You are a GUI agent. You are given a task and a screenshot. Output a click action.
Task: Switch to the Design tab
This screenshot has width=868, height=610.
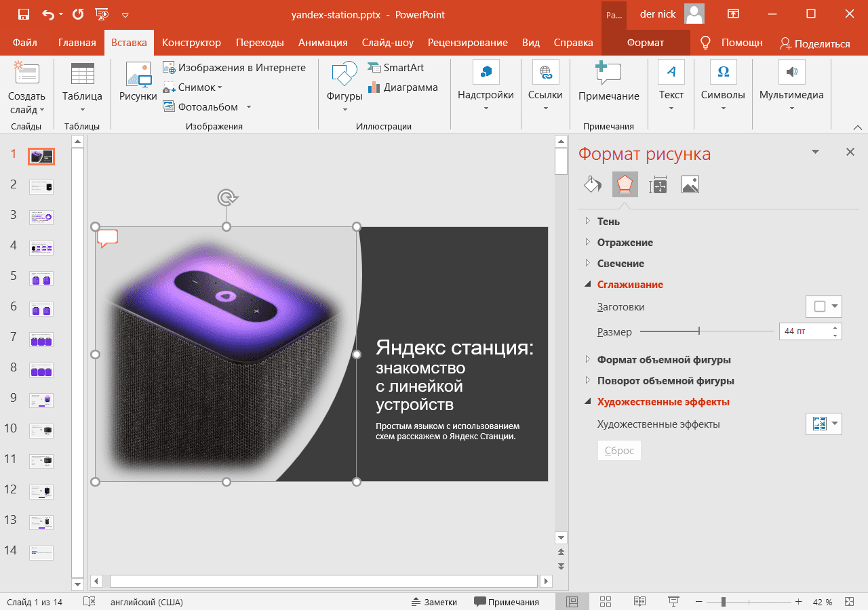tap(191, 43)
